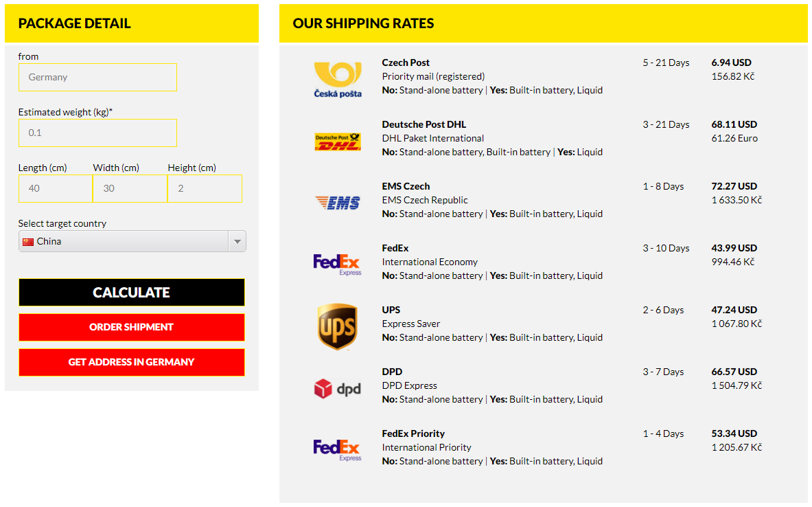The height and width of the screenshot is (507, 812).
Task: Click the Estimated weight input field
Action: 97,133
